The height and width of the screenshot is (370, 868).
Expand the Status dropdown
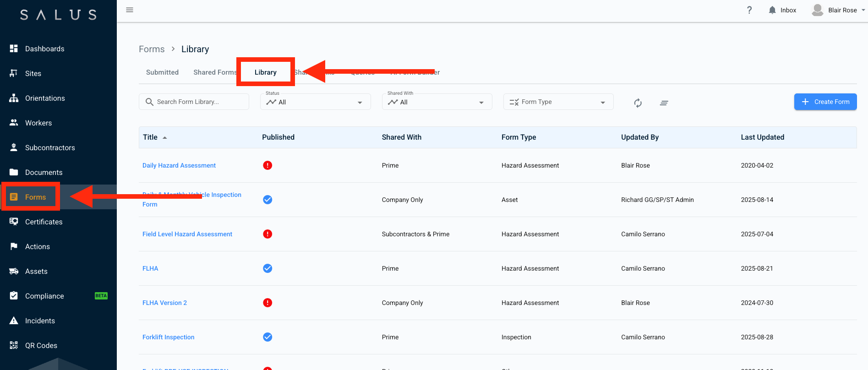315,102
